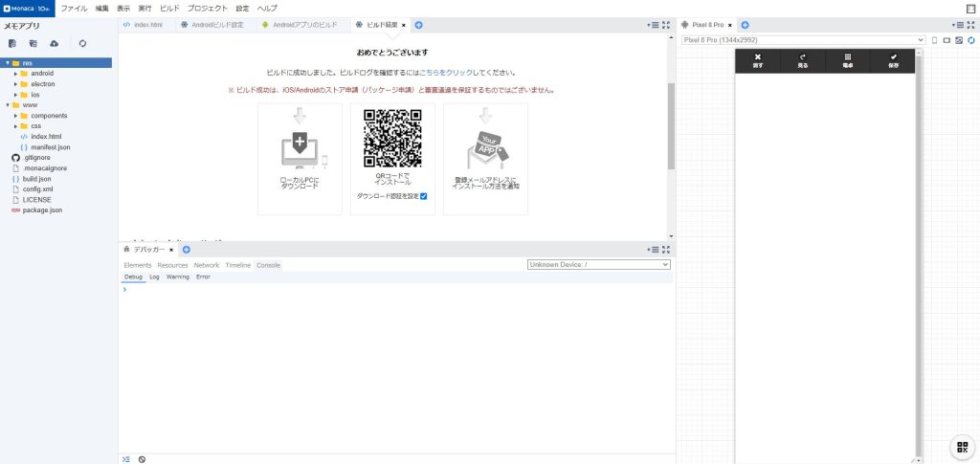This screenshot has width=980, height=464.
Task: Click the 保存 checkmark icon in the preview
Action: click(x=893, y=60)
